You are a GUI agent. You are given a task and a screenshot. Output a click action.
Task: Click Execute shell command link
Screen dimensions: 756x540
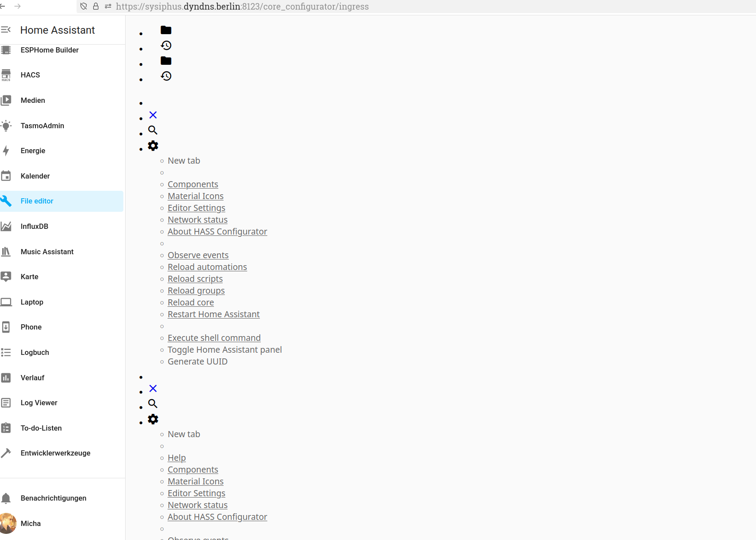[x=214, y=338]
